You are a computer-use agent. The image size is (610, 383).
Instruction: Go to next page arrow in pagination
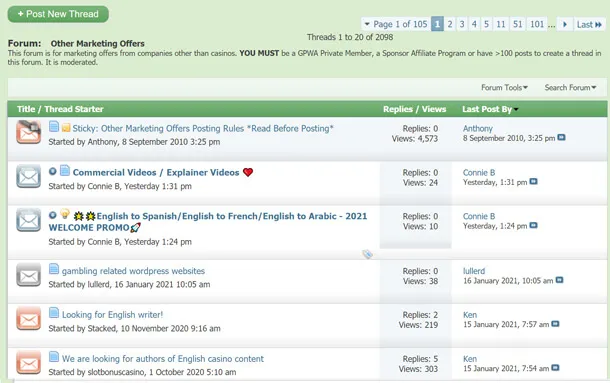click(x=564, y=24)
